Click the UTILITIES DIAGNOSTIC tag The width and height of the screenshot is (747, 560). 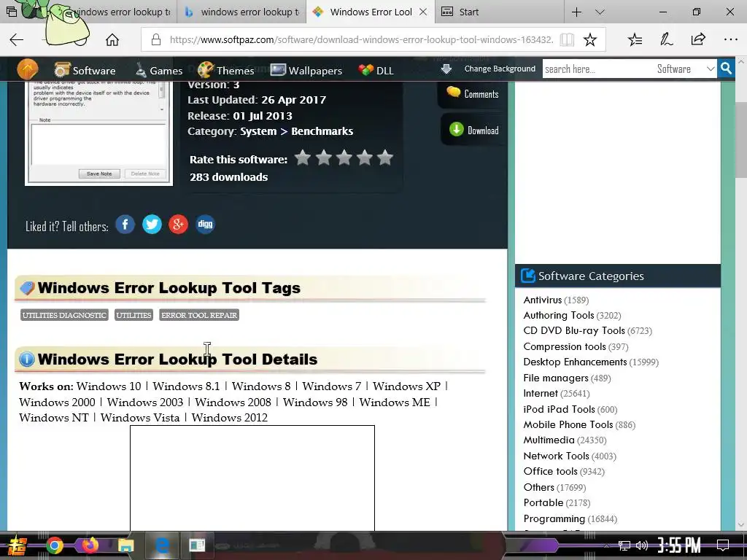coord(64,315)
